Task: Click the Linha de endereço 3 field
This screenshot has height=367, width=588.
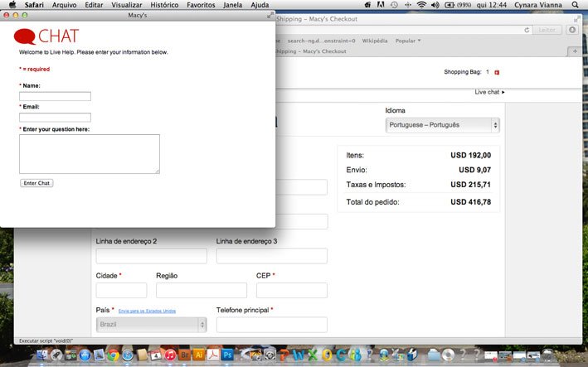Action: click(x=272, y=256)
